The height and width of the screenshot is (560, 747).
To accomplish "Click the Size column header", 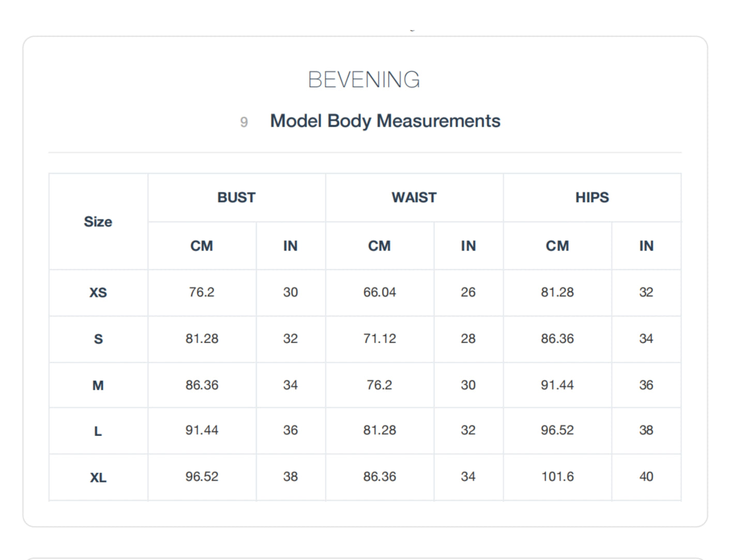I will [x=98, y=222].
